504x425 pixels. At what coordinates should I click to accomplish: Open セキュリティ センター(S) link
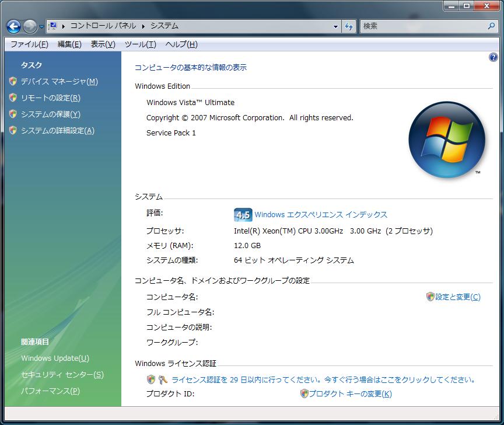(62, 374)
